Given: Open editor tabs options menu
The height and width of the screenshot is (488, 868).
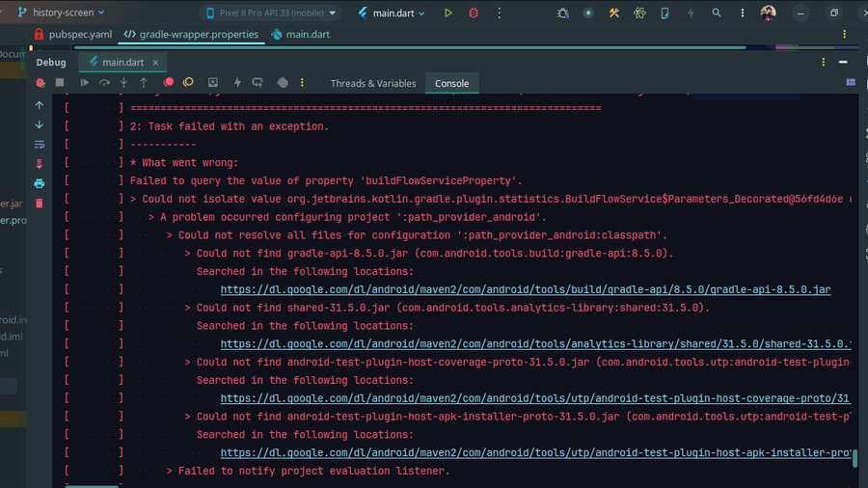Looking at the screenshot, I should click(x=844, y=35).
